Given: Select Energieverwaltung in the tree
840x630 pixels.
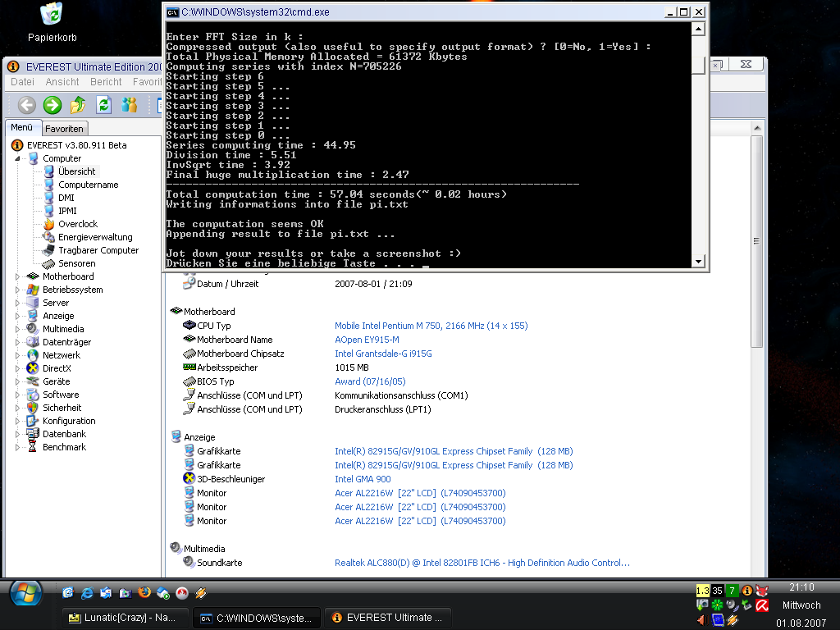Looking at the screenshot, I should coord(95,237).
